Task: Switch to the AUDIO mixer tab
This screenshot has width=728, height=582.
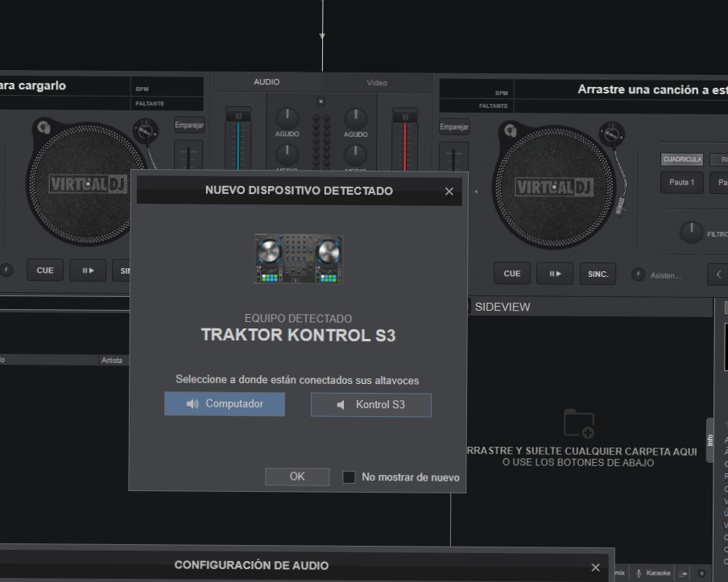Action: [267, 82]
